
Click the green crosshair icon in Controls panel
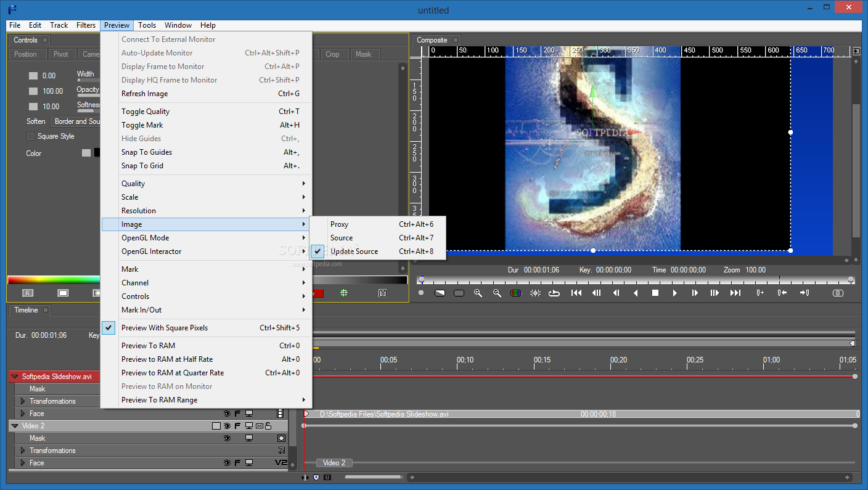tap(344, 293)
